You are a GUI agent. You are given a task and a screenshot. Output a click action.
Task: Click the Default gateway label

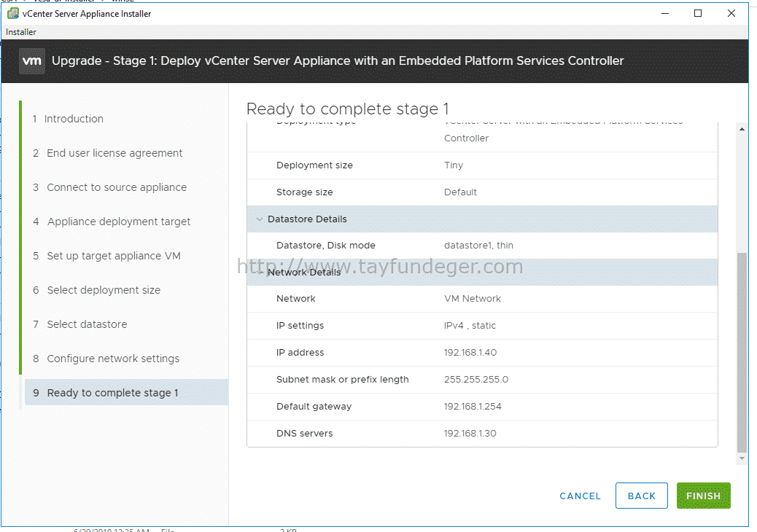314,407
